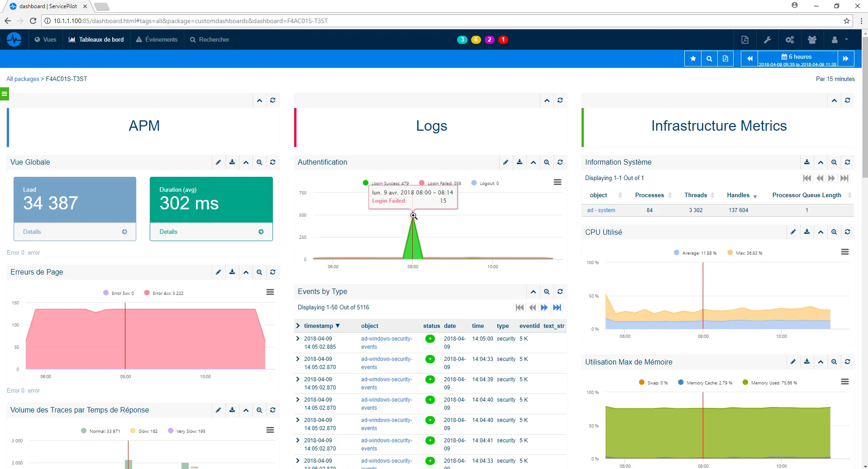Open the PDF export icon in navbar
Viewport: 868px width, 469px height.
click(744, 40)
